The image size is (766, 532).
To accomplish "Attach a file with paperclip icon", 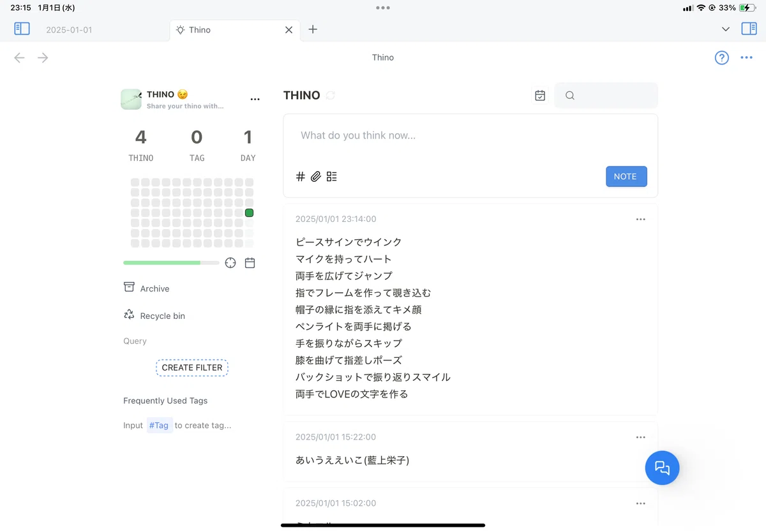I will click(x=316, y=177).
